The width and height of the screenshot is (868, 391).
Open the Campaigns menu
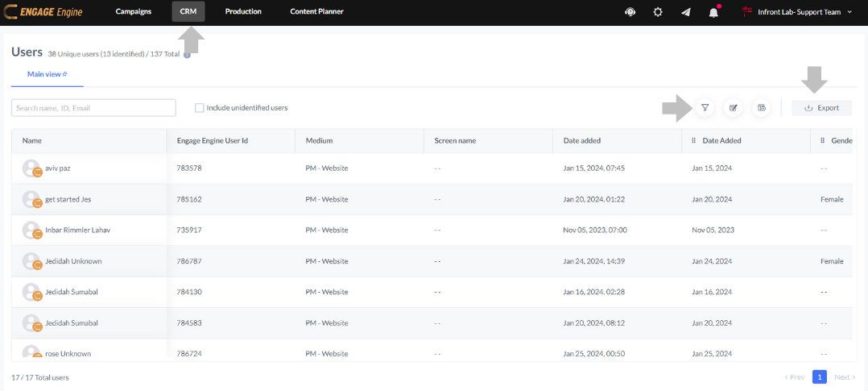134,11
